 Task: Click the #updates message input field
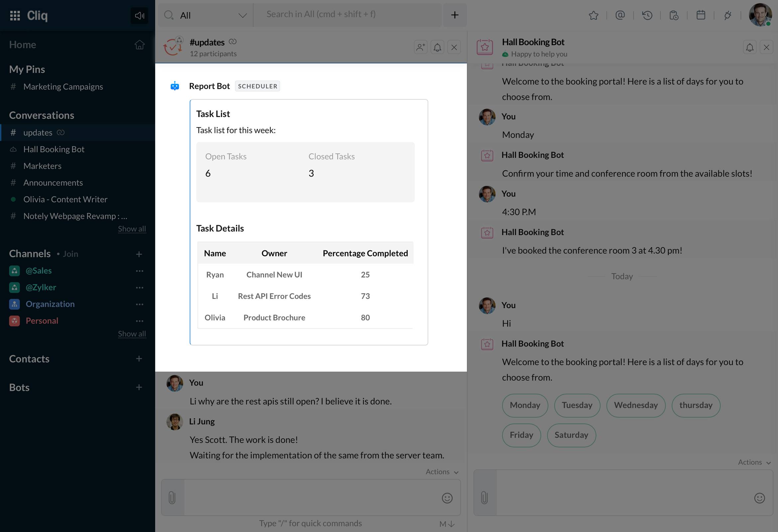tap(311, 497)
